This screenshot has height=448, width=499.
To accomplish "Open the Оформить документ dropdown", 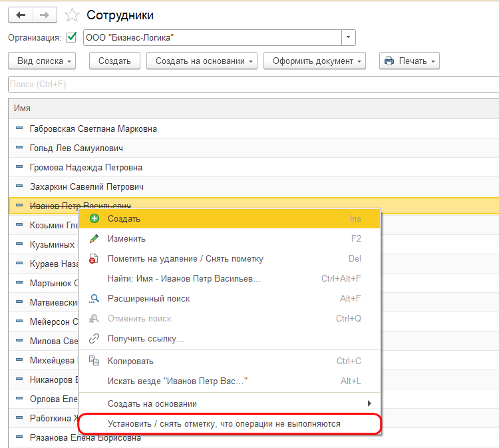I will [315, 61].
